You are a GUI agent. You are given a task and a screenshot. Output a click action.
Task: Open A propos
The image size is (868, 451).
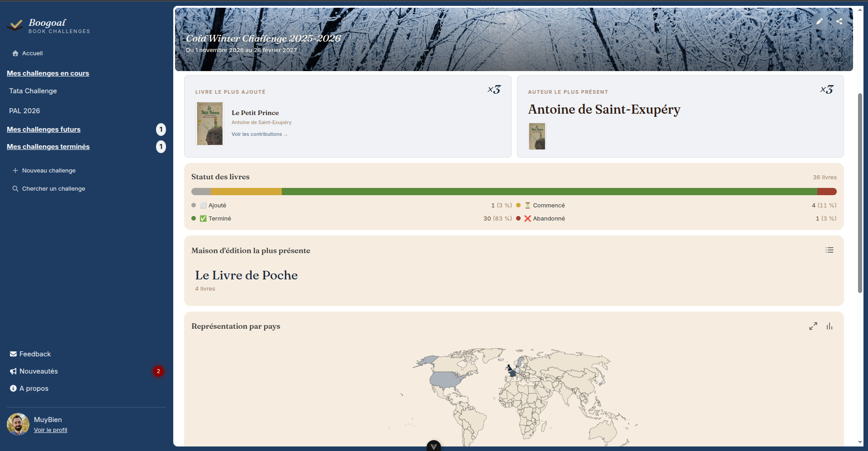34,389
